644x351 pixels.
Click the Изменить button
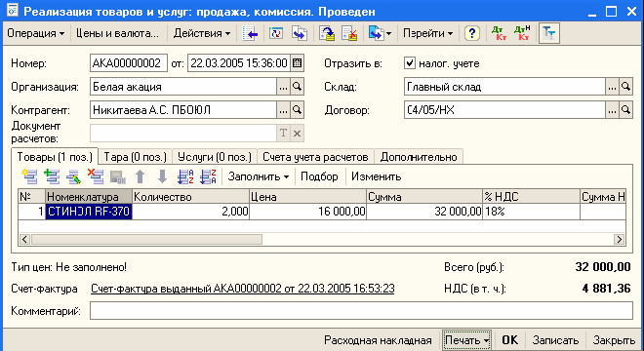click(376, 176)
